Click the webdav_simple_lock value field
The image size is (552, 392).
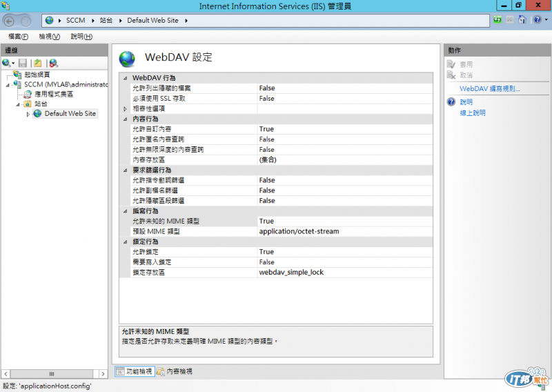pos(345,272)
